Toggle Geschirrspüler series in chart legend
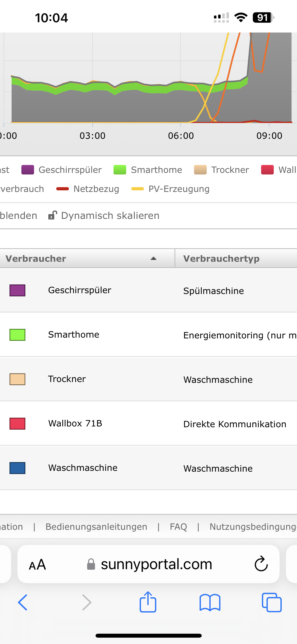Image resolution: width=297 pixels, height=644 pixels. (62, 170)
